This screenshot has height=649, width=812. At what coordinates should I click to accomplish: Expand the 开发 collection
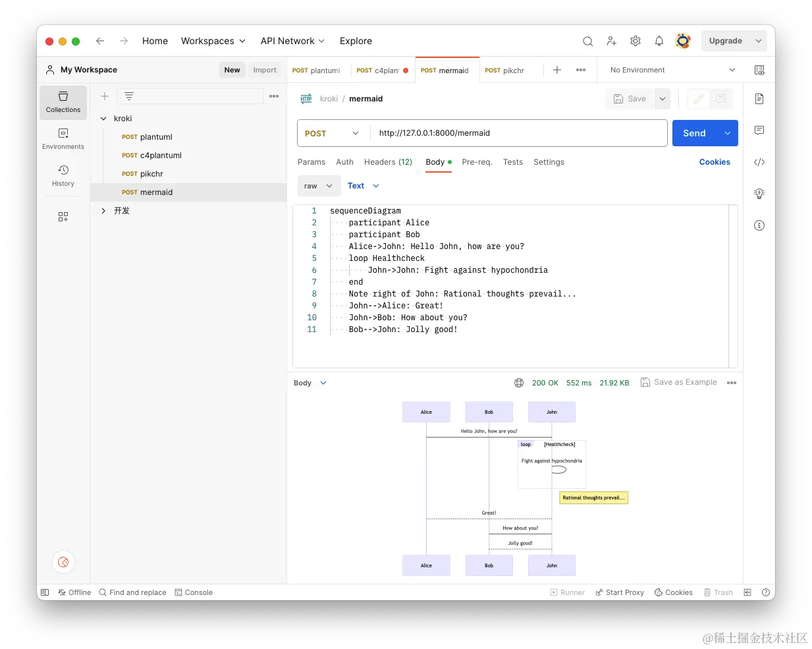(x=103, y=211)
